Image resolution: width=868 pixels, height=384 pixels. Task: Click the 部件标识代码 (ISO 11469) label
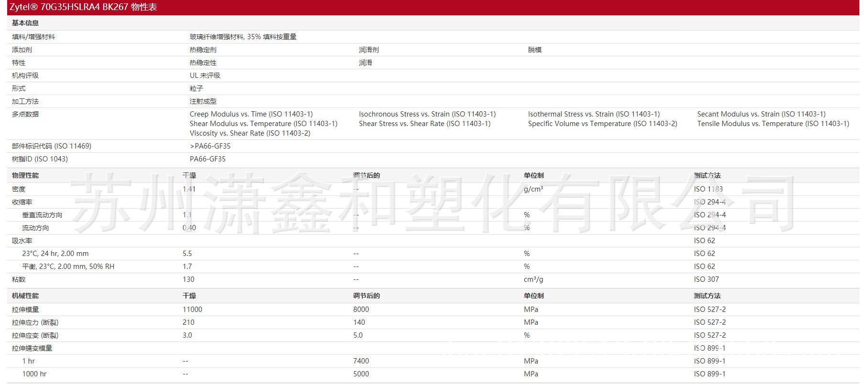click(x=52, y=146)
